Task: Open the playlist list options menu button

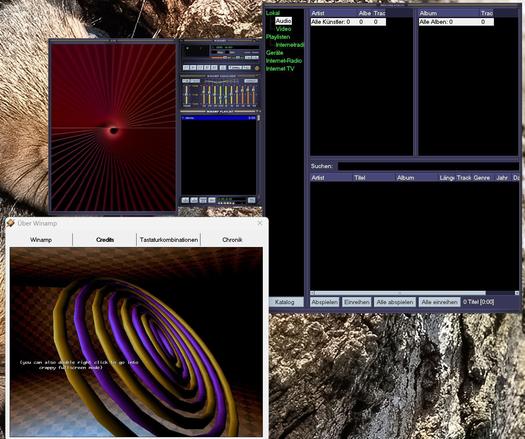Action: pyautogui.click(x=251, y=200)
